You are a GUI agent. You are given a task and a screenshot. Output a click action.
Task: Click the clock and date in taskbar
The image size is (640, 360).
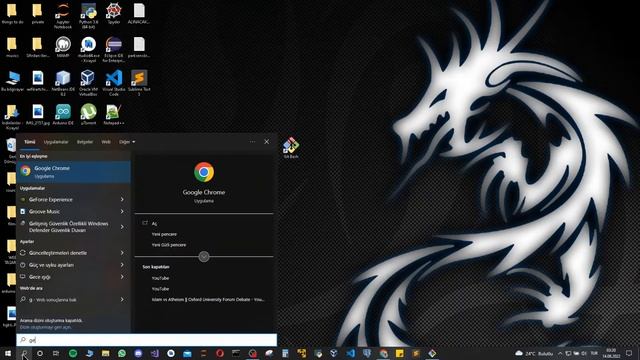tap(611, 353)
